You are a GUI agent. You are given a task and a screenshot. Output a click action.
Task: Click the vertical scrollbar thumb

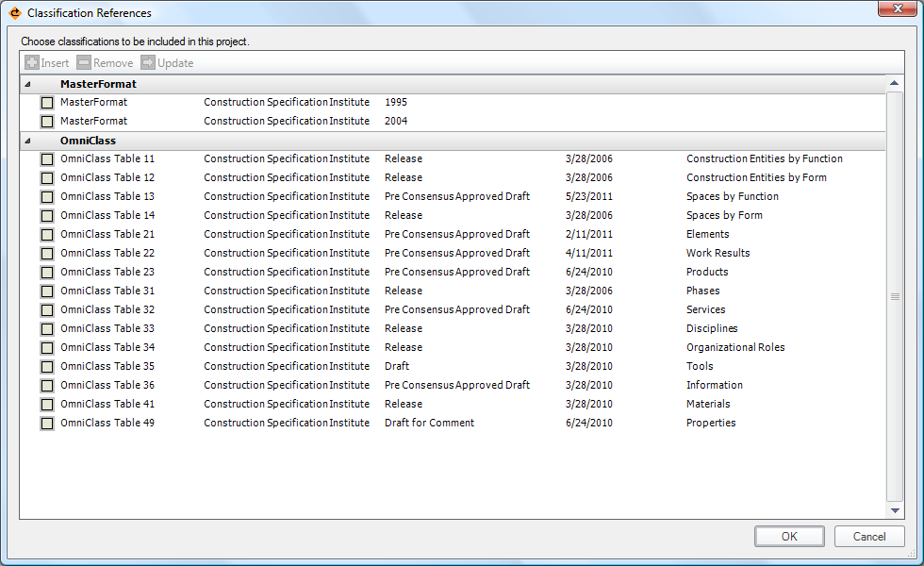click(895, 296)
